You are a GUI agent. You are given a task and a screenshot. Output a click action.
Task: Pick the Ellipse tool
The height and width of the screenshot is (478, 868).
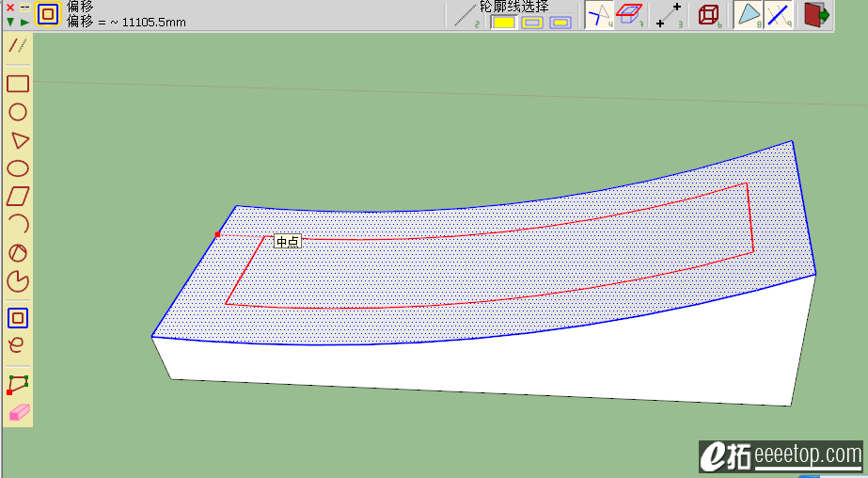(x=18, y=168)
